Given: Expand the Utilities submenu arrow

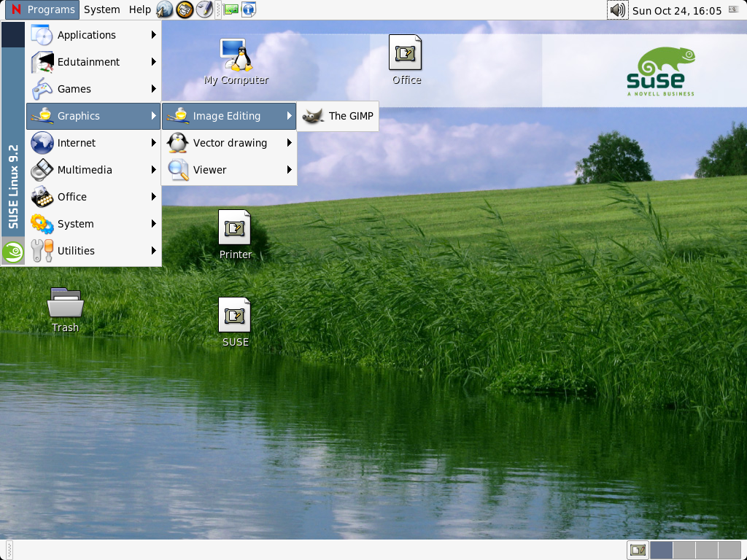Looking at the screenshot, I should point(153,251).
